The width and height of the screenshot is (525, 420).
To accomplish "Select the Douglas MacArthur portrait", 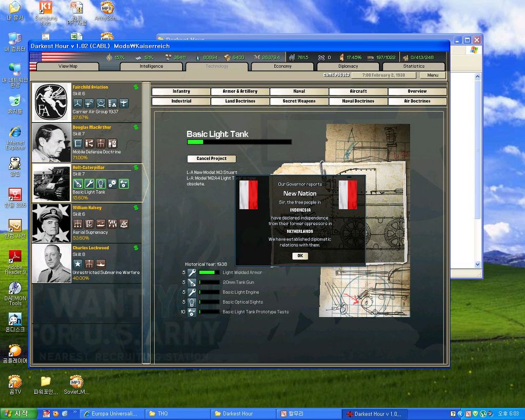I will [52, 143].
